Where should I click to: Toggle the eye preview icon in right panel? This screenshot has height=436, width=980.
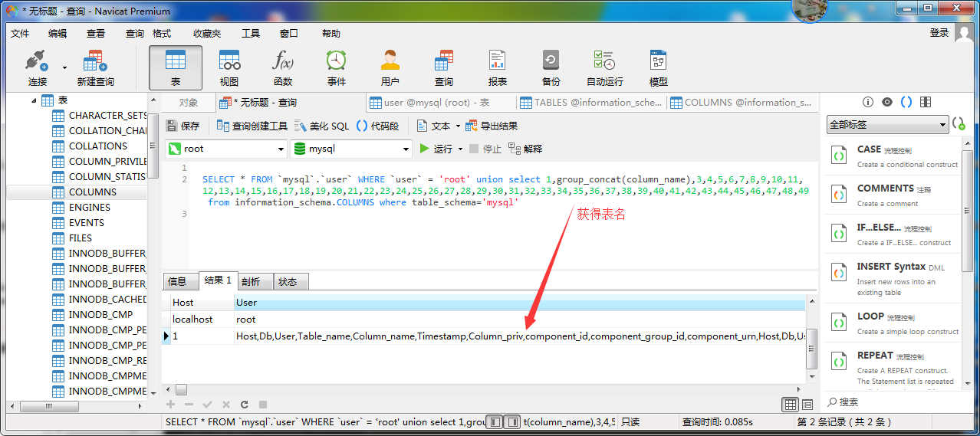[887, 102]
